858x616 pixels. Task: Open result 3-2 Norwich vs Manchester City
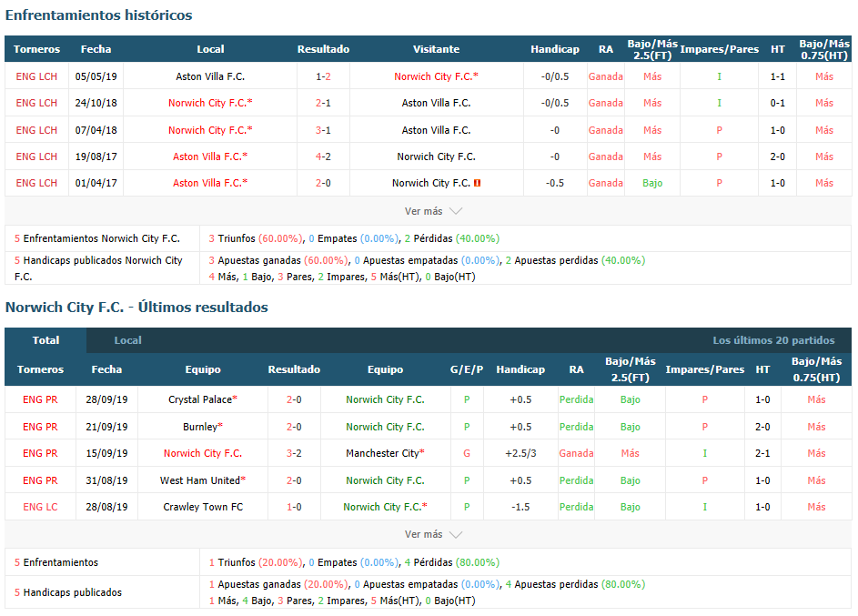coord(294,453)
